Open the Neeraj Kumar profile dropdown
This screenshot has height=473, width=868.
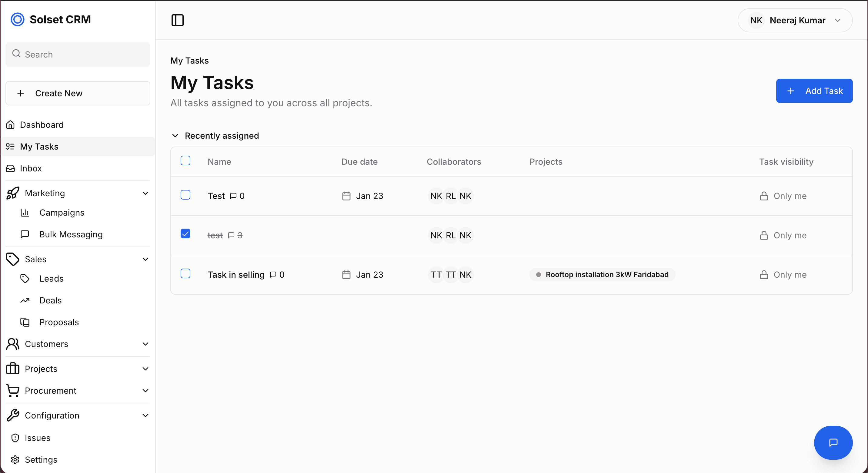click(x=795, y=20)
